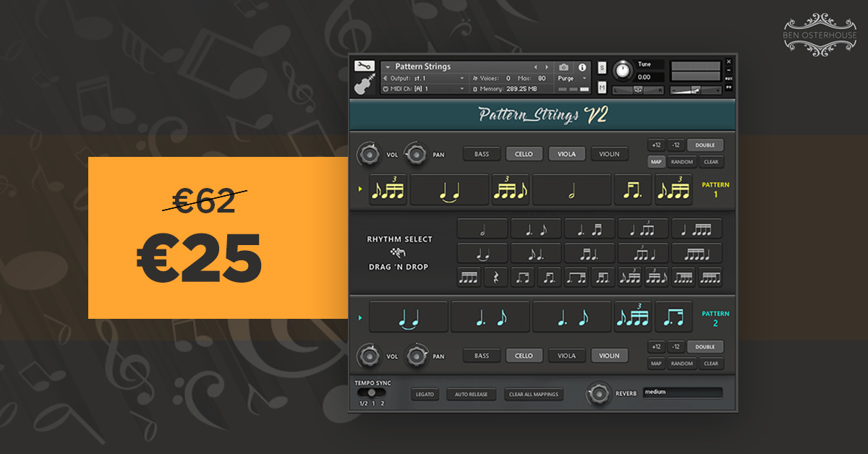Mute the instrument with M button
The width and height of the screenshot is (868, 454).
602,87
